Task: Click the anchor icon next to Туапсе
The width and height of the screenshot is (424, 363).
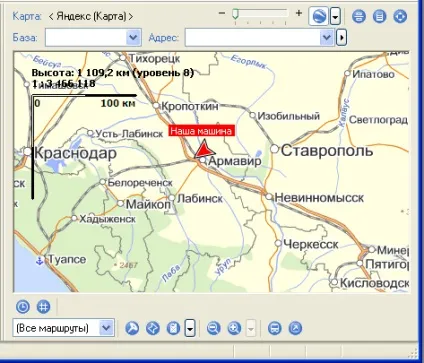Action: [40, 261]
